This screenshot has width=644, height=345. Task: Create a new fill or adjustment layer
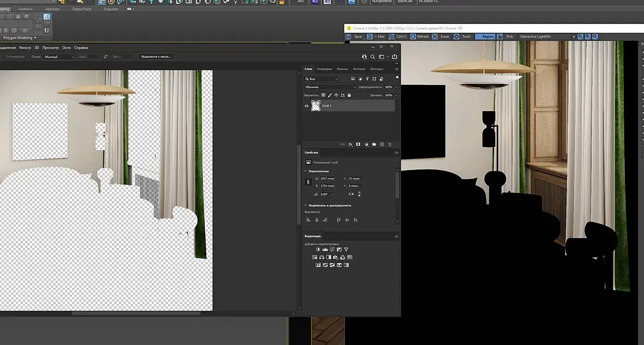point(366,144)
